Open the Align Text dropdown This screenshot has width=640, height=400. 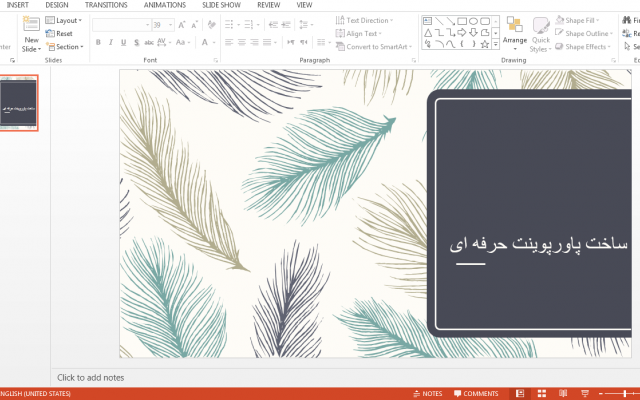tap(358, 33)
